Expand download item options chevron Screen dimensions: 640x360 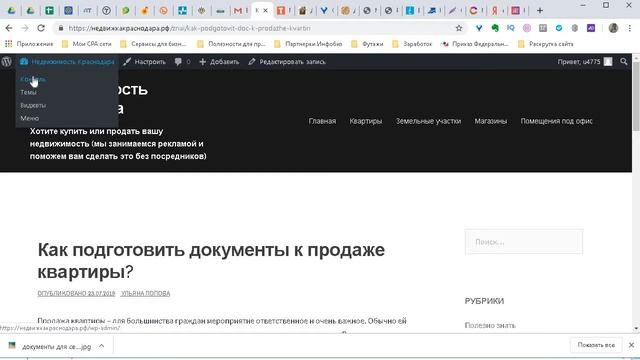click(x=102, y=346)
